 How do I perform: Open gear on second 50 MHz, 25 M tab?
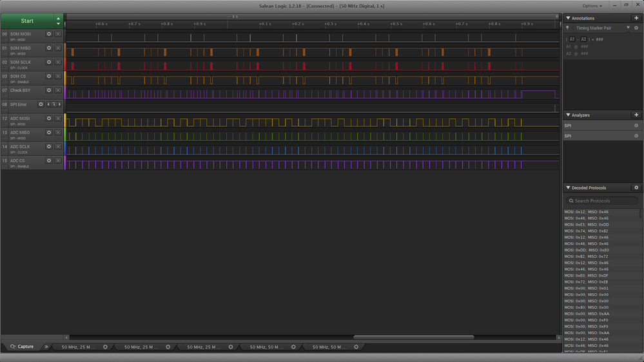pyautogui.click(x=168, y=347)
